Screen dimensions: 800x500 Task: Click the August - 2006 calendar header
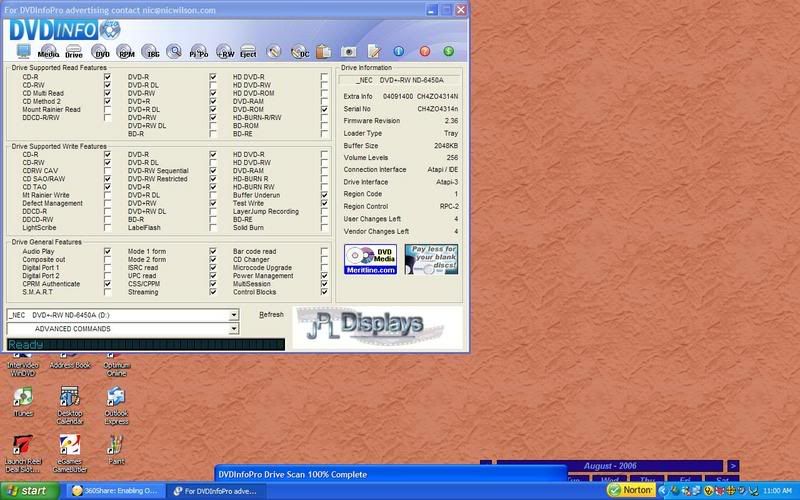coord(610,466)
